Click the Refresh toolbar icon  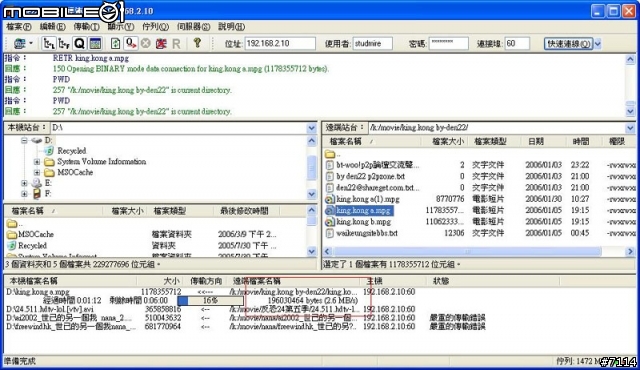click(116, 43)
